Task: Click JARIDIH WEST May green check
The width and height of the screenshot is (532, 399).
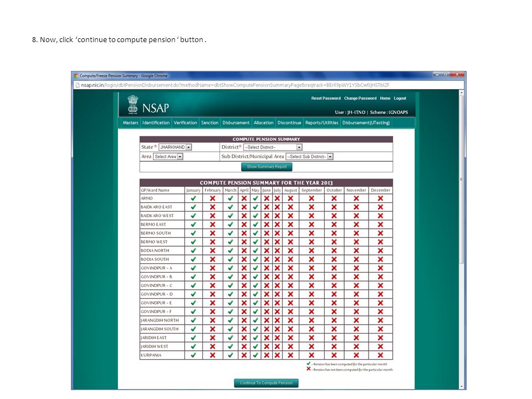Action: tap(255, 346)
